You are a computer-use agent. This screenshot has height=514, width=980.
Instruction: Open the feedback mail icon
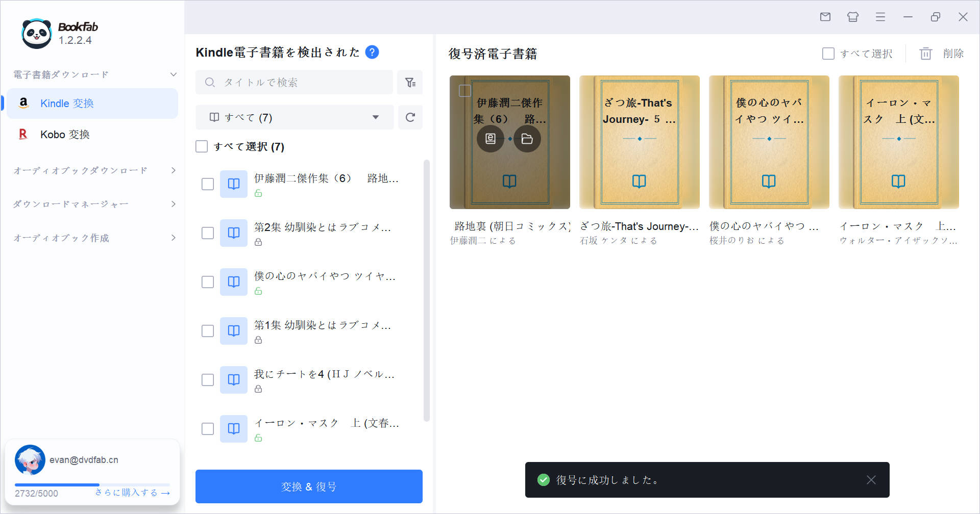click(825, 17)
